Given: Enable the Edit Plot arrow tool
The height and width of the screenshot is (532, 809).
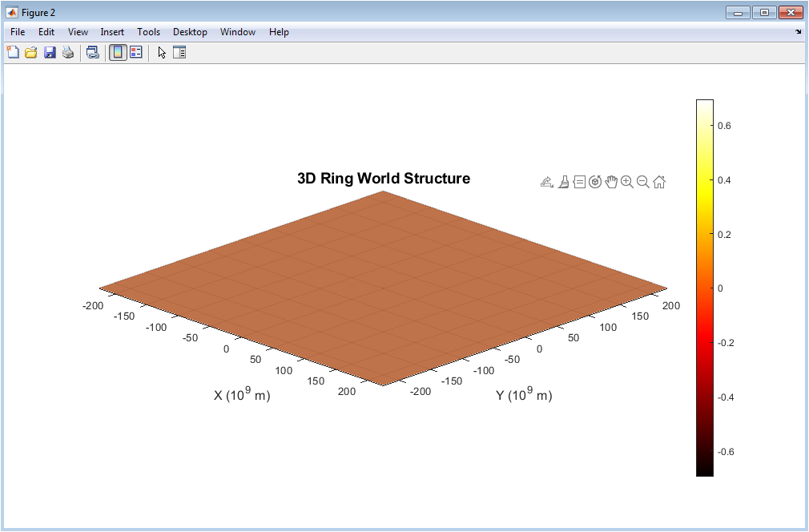Looking at the screenshot, I should point(162,53).
